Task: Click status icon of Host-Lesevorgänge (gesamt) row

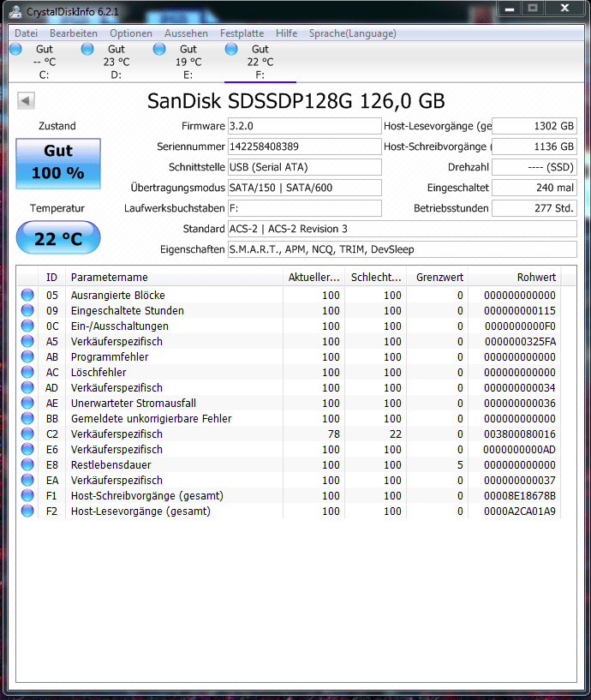Action: (x=27, y=511)
